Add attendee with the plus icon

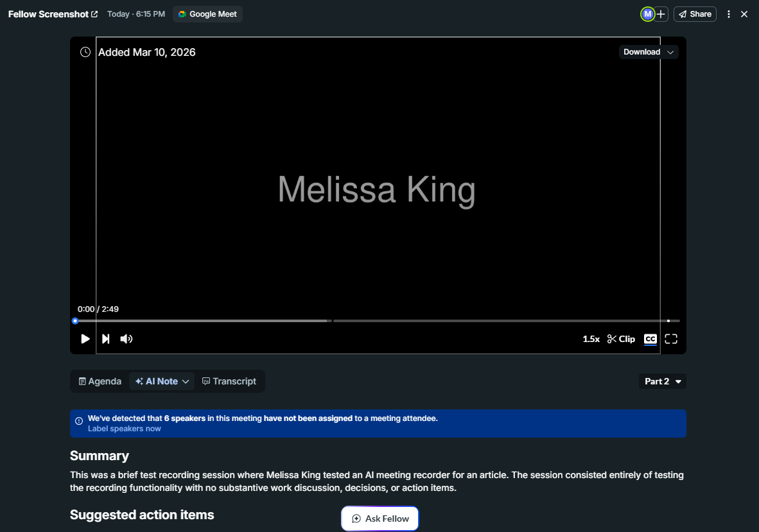661,14
